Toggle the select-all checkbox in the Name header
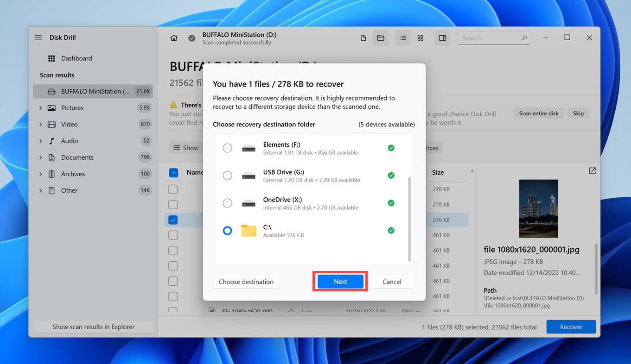The height and width of the screenshot is (364, 631). 173,173
